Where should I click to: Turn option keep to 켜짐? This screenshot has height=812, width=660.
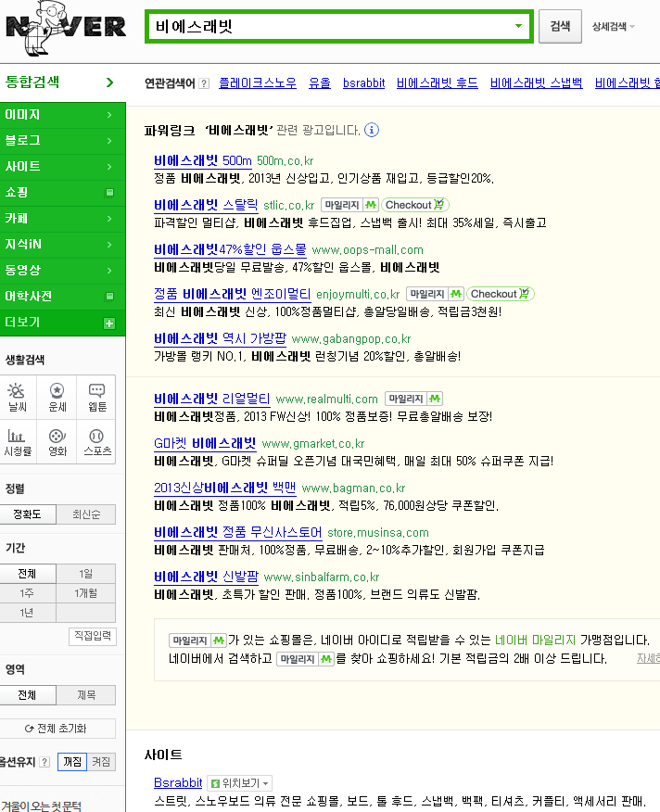[x=101, y=762]
